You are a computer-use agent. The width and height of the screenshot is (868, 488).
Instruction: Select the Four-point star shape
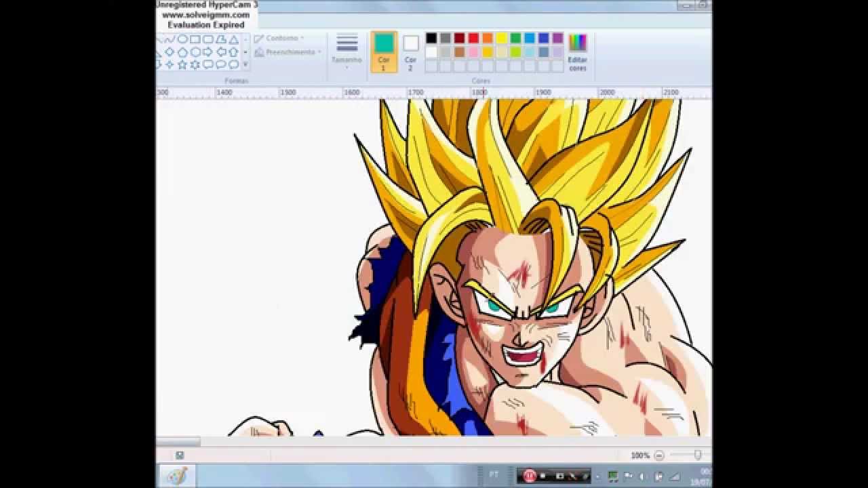click(x=170, y=65)
